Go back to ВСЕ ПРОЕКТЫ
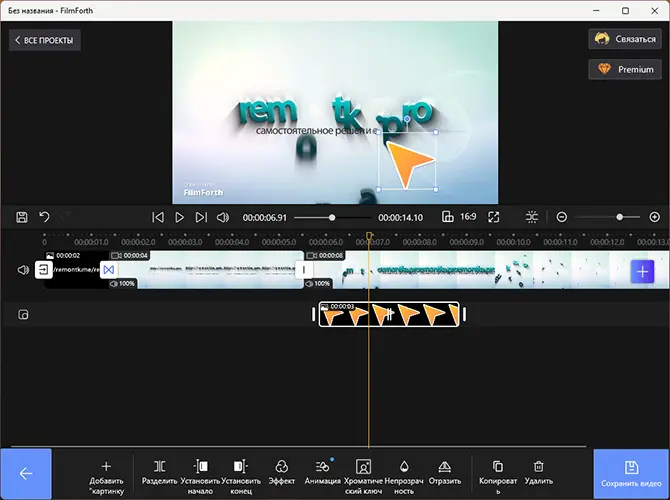670x500 pixels. click(x=44, y=40)
